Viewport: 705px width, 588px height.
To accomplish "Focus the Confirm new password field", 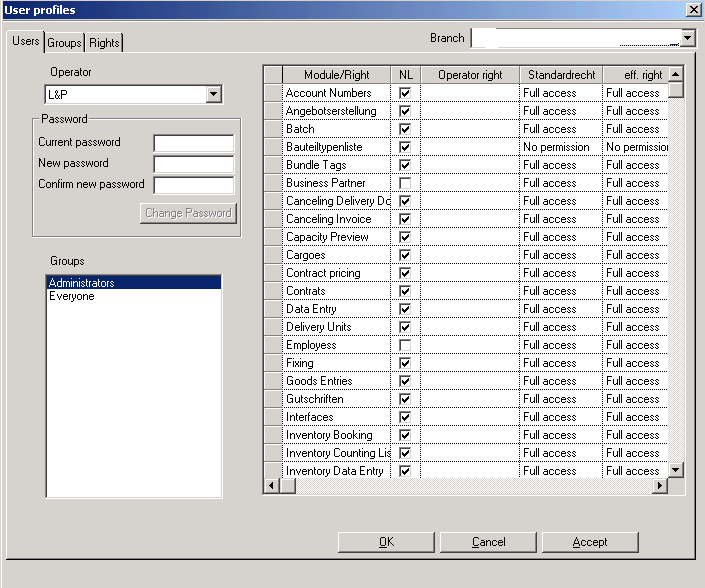I will click(x=193, y=185).
